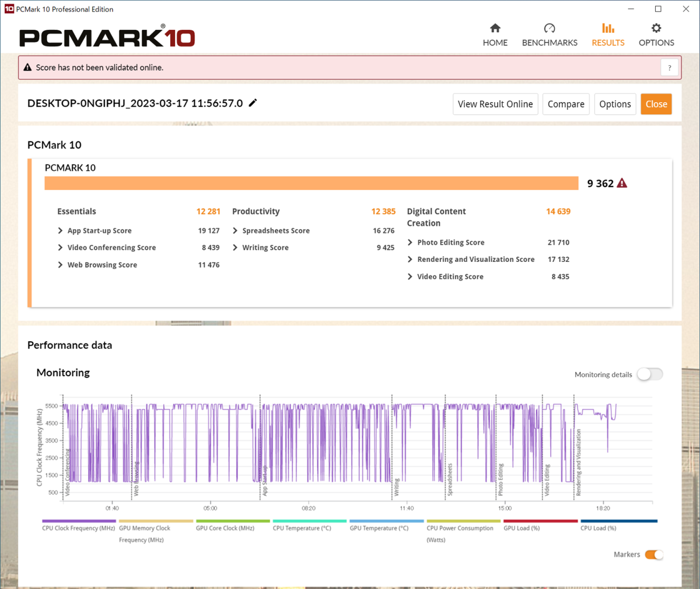Switch to BENCHMARKS tab label
Image resolution: width=700 pixels, height=589 pixels.
tap(549, 43)
